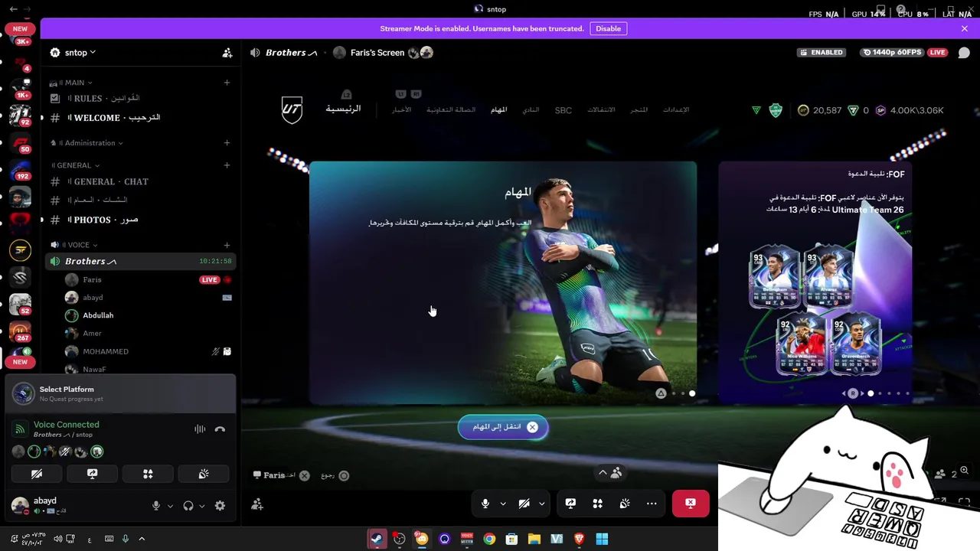The image size is (980, 551).
Task: Click the ENABLED indicator in the call header
Action: coord(821,53)
